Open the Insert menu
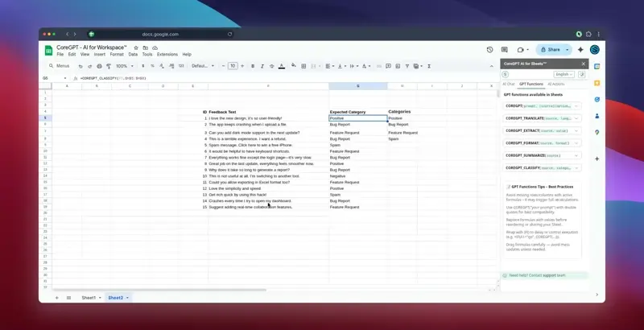This screenshot has width=644, height=330. coord(99,54)
